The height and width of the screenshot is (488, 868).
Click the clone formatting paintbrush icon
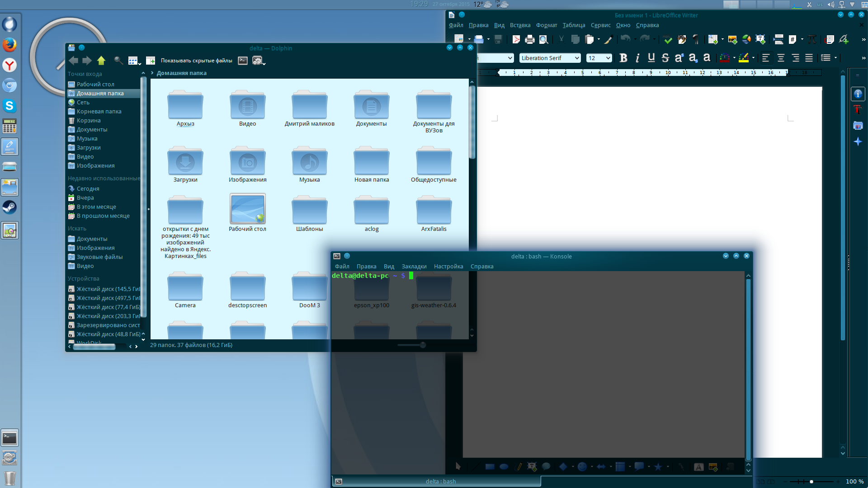[609, 40]
